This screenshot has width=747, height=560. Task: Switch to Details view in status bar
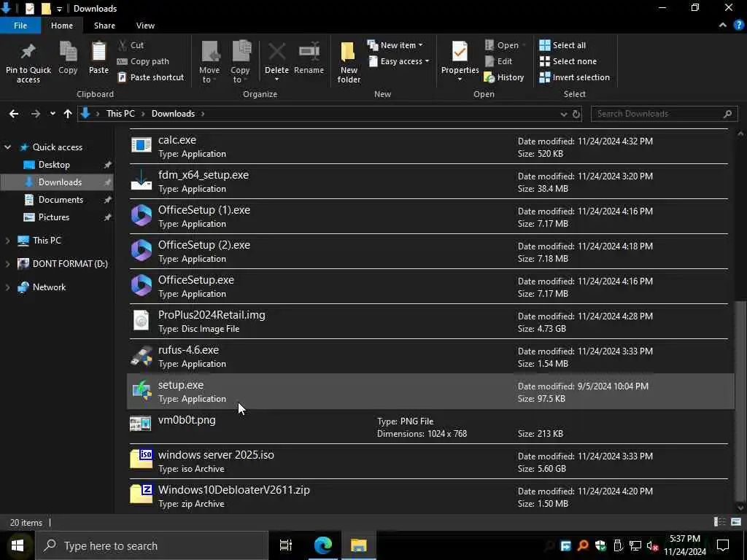click(x=720, y=522)
